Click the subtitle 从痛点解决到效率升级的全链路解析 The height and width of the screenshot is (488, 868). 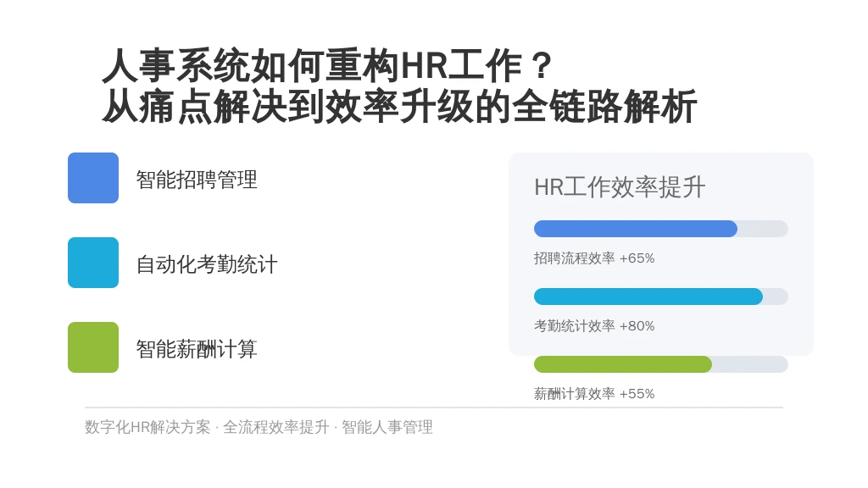click(x=399, y=106)
